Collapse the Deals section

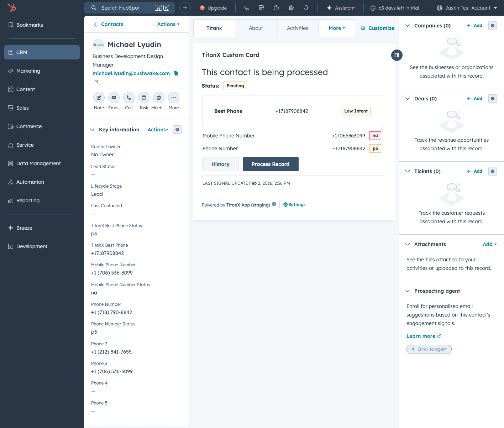click(408, 99)
